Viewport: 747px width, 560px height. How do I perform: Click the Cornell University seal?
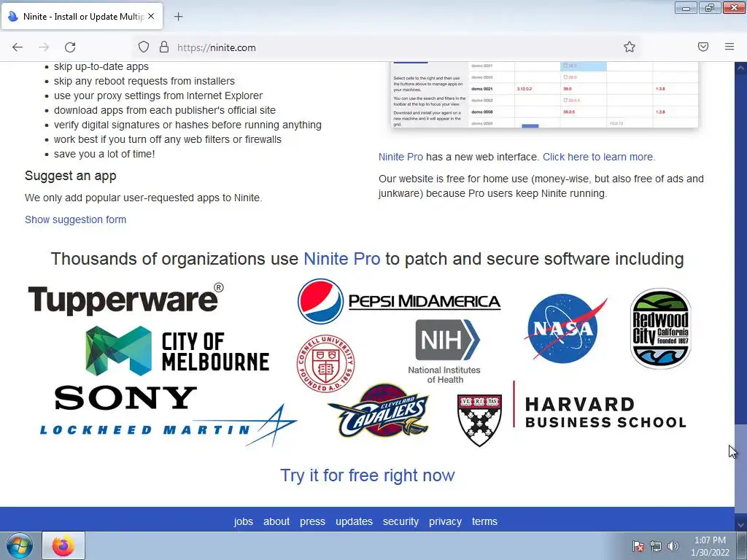[x=326, y=363]
